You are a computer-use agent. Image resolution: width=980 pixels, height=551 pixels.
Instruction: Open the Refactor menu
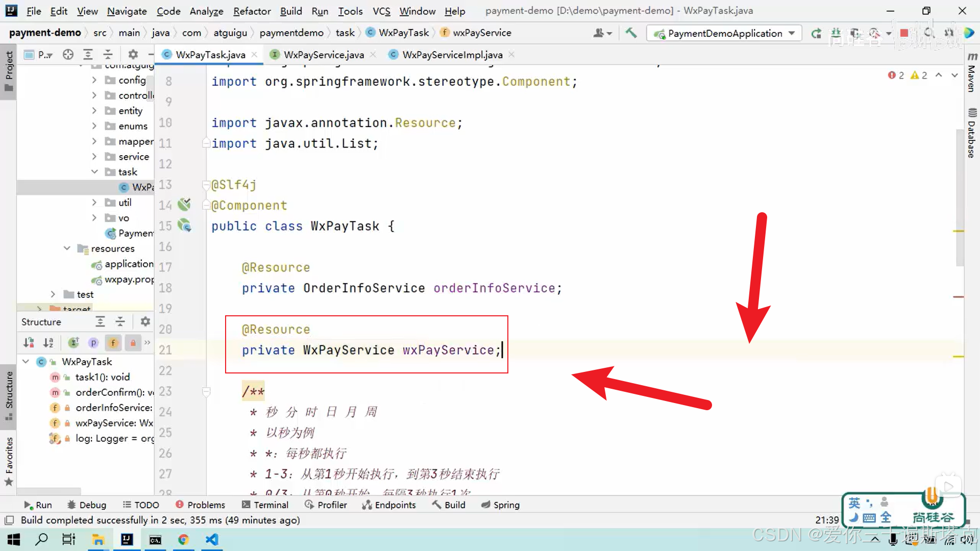[252, 11]
